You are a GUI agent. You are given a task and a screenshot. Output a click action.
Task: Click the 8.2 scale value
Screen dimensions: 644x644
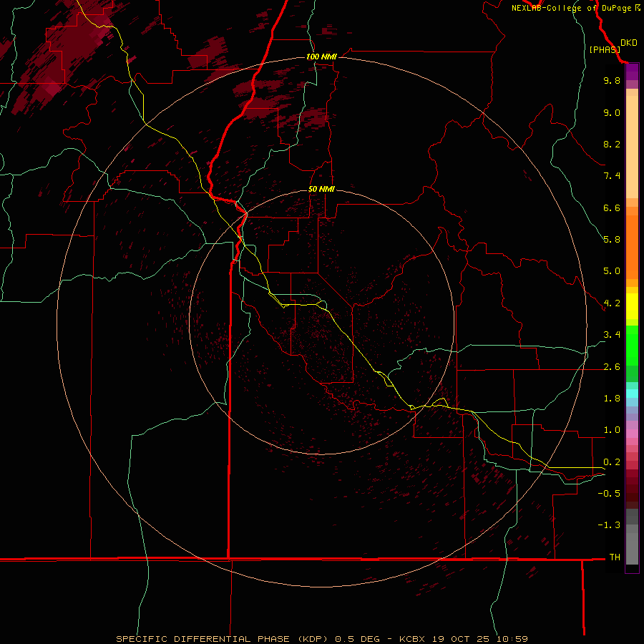[612, 144]
